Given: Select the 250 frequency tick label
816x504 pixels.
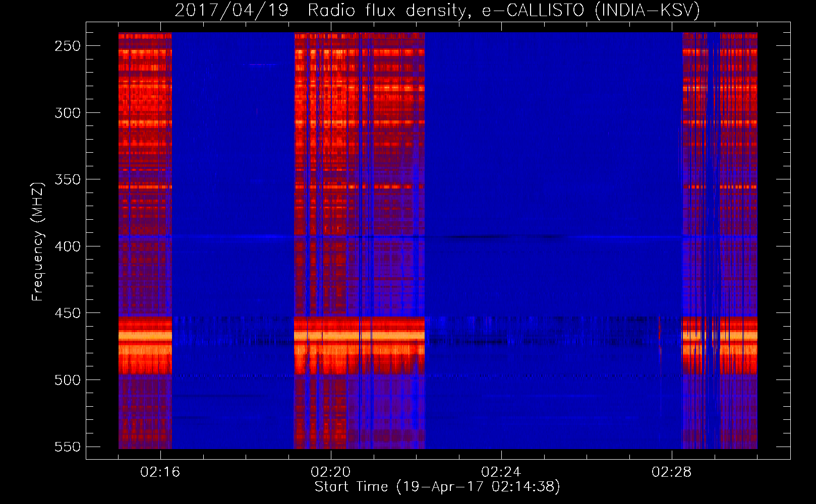Looking at the screenshot, I should pyautogui.click(x=68, y=46).
